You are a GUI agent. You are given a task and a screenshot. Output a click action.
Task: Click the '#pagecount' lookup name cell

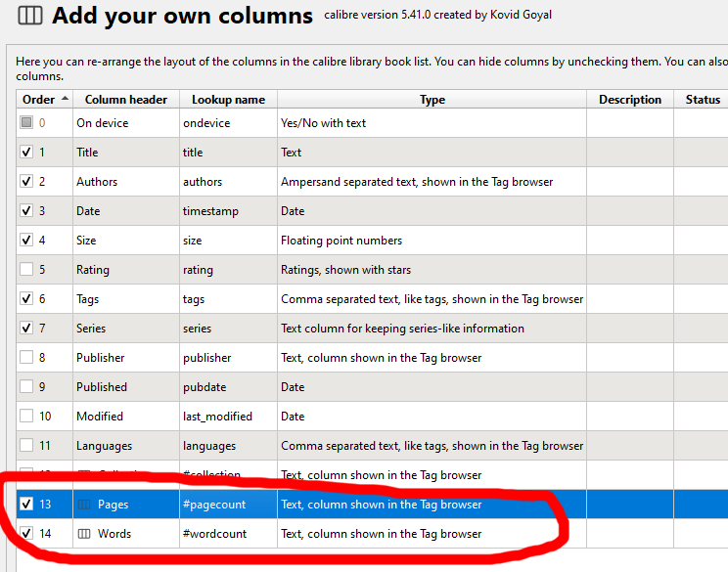228,505
